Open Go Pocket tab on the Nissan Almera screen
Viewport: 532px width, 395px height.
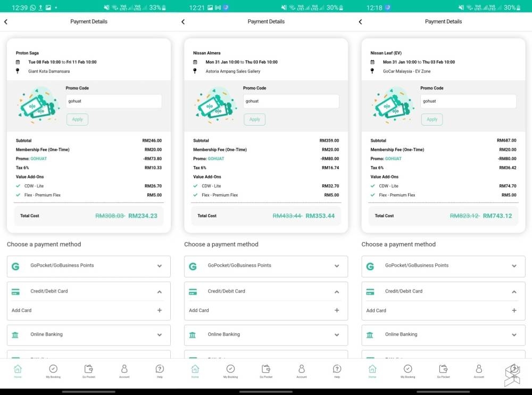tap(266, 371)
